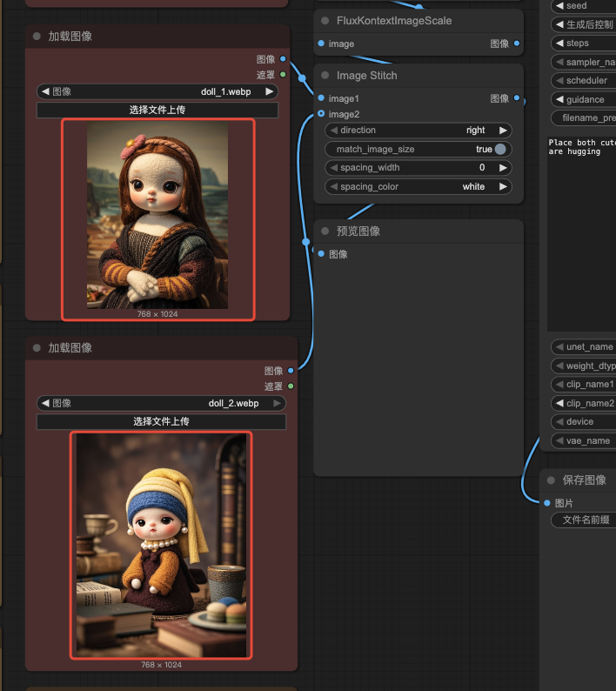Click spacing_color left arrow
616x691 pixels.
pyautogui.click(x=333, y=187)
